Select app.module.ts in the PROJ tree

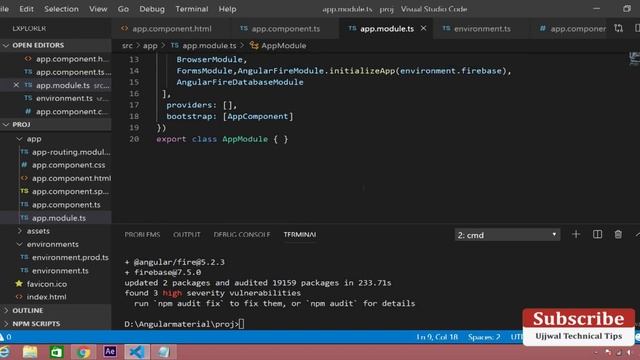click(56, 218)
